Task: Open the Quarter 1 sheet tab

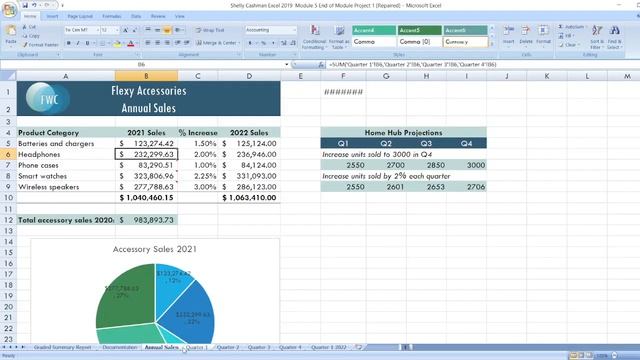Action: tap(197, 347)
